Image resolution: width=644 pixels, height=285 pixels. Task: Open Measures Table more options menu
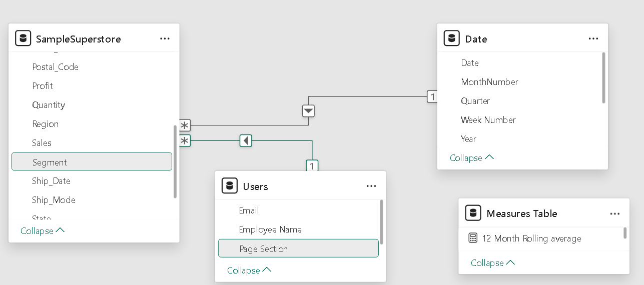point(614,213)
